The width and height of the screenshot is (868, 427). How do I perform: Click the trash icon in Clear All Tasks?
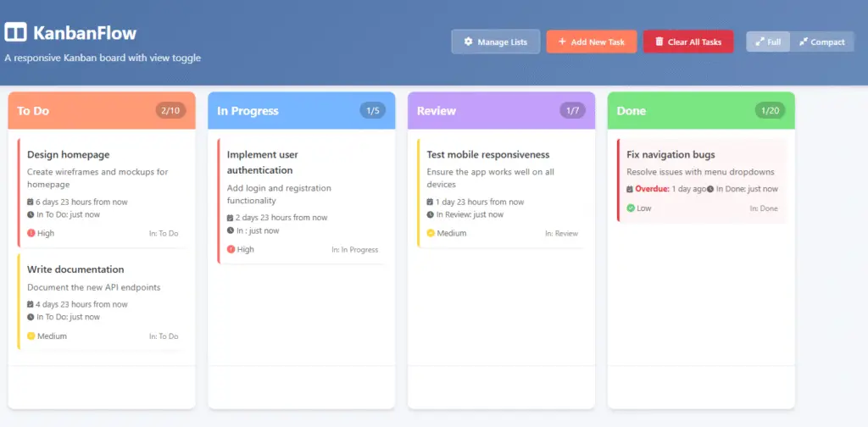(659, 42)
